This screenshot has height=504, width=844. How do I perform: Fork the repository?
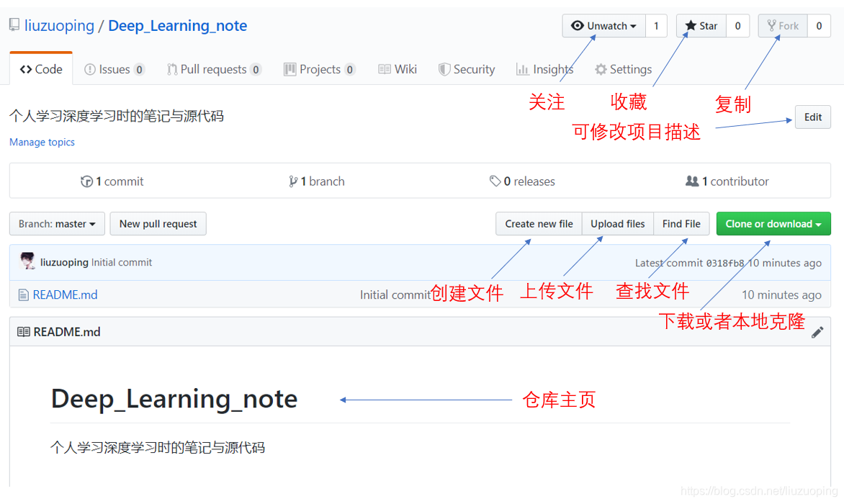click(x=783, y=26)
